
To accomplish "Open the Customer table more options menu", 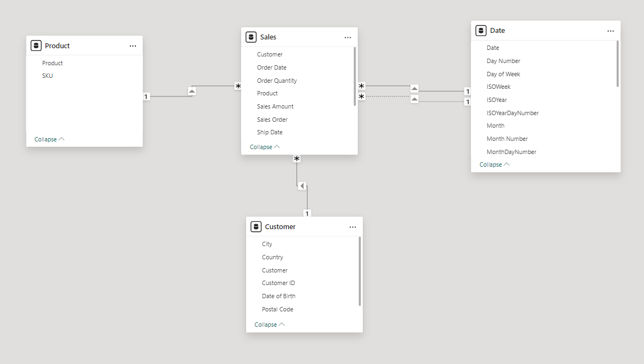I will coord(352,227).
